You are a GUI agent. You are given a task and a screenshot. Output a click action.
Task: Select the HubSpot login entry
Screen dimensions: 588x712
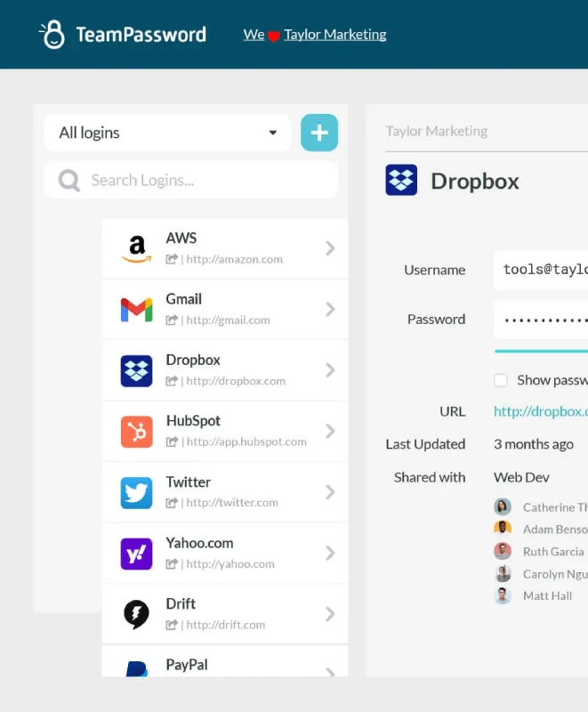224,432
